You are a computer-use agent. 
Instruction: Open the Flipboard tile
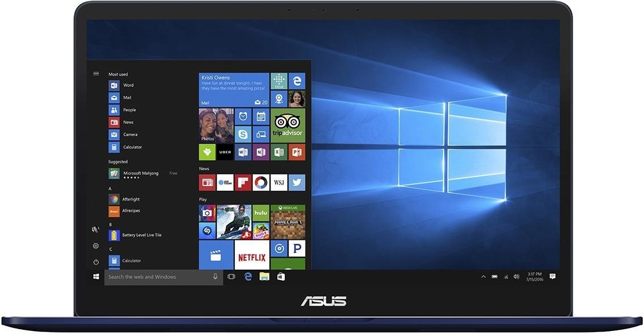click(x=243, y=182)
